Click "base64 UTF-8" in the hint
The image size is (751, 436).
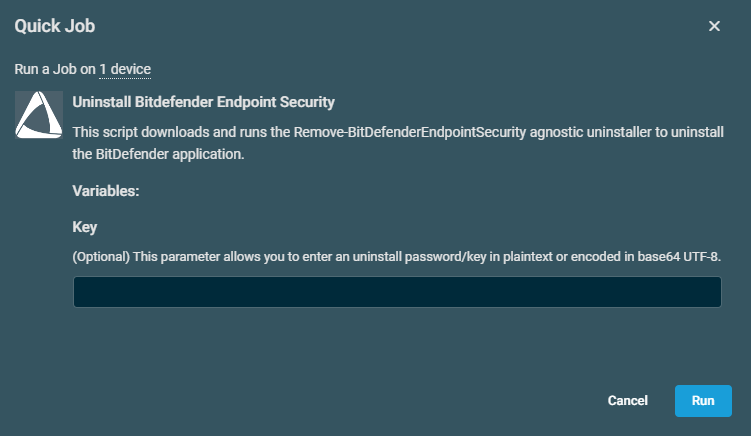(x=679, y=257)
